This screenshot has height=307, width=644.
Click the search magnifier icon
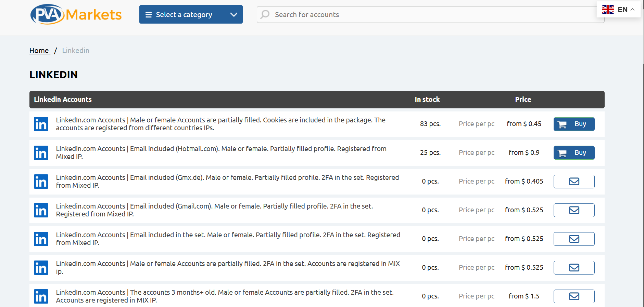(x=265, y=14)
